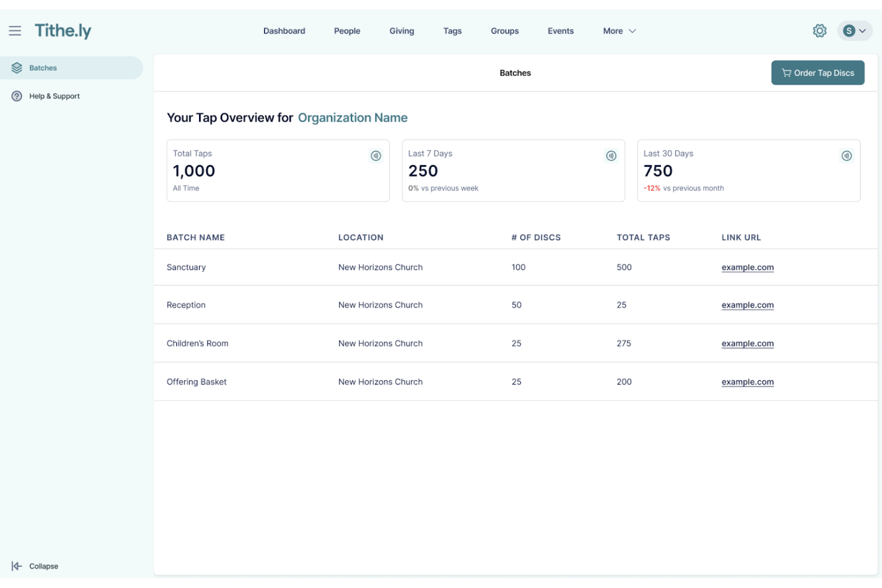The image size is (882, 588).
Task: Click the tap signal icon on Total Taps card
Action: 375,155
